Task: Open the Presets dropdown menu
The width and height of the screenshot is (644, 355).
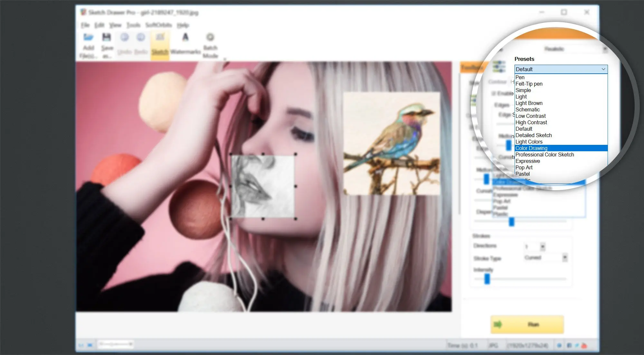Action: (561, 69)
